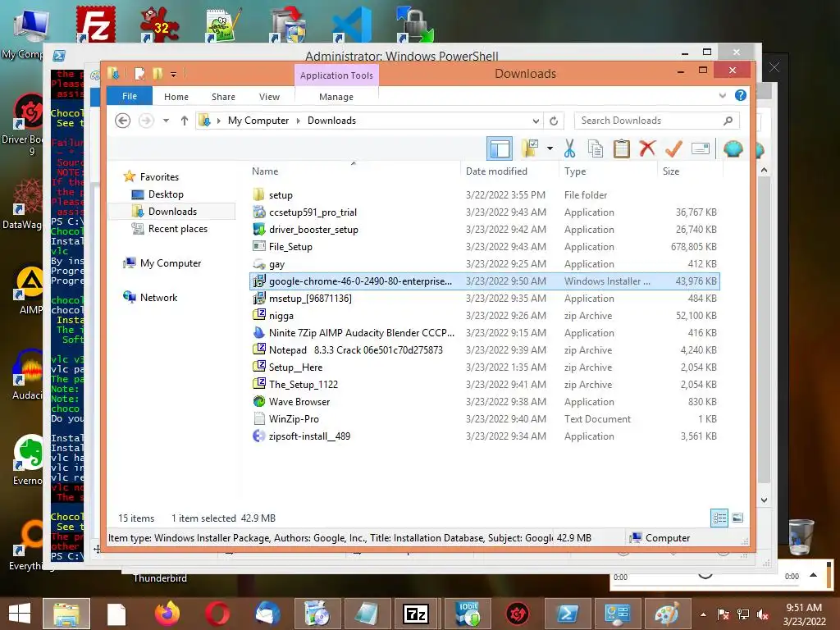Sort by the Type column header
Viewport: 840px width, 630px height.
(x=575, y=171)
